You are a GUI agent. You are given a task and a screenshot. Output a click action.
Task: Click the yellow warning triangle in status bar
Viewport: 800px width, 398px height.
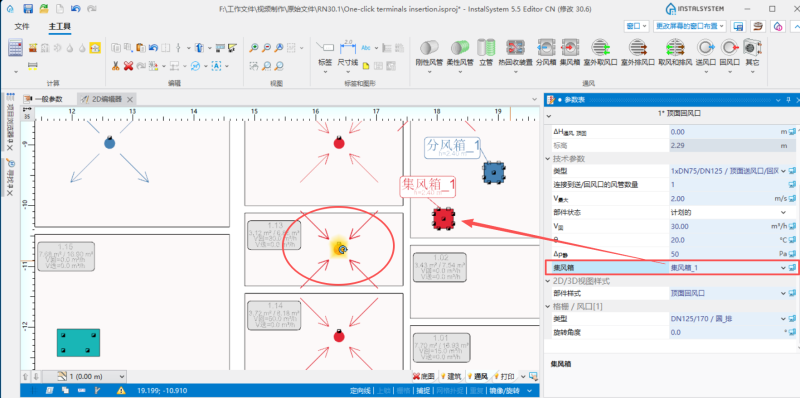(121, 390)
